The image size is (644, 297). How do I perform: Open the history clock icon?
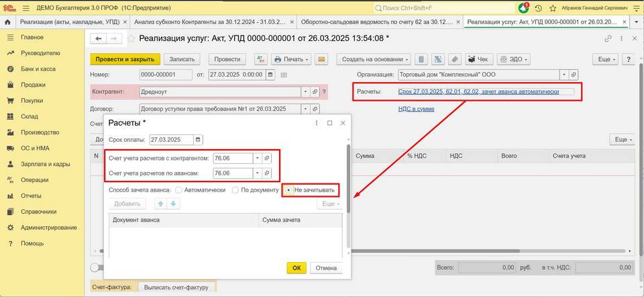[x=538, y=8]
